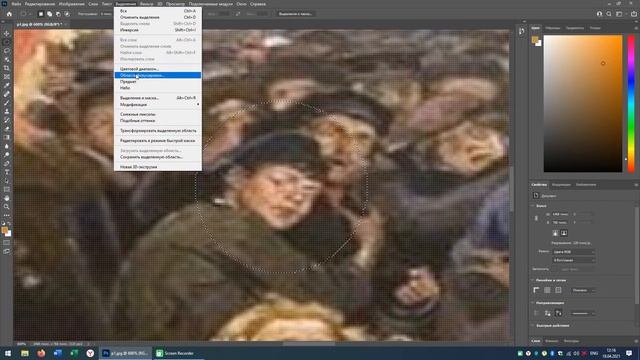
Task: Select the Clone Stamp tool
Action: [7, 111]
